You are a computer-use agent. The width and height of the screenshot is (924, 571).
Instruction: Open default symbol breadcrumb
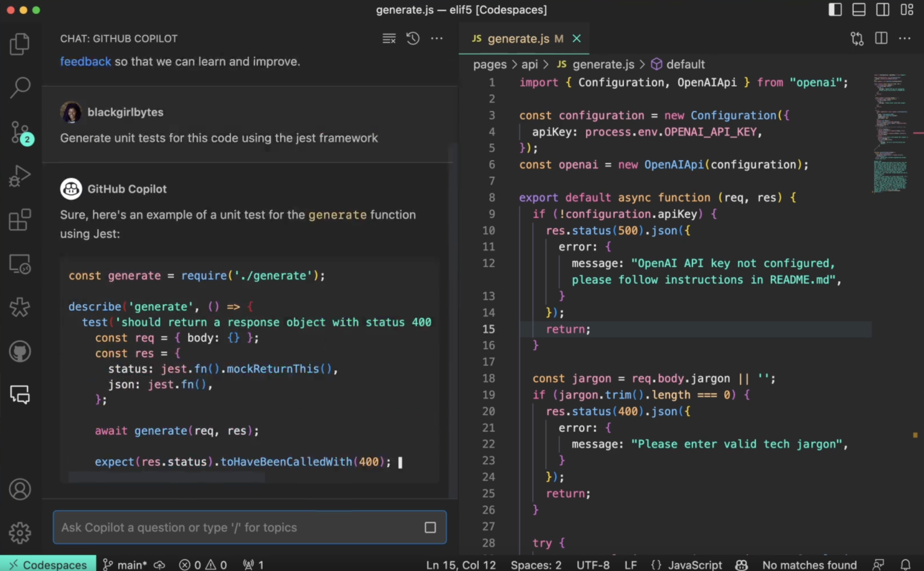coord(678,64)
